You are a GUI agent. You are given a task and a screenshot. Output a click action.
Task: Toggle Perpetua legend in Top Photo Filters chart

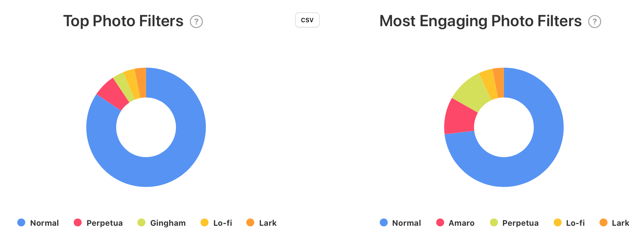[x=98, y=223]
